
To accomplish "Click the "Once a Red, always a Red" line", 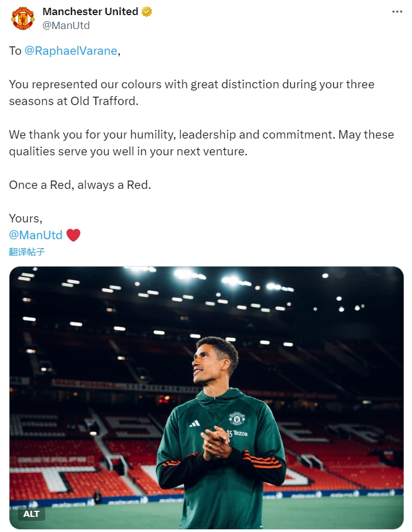I will click(x=80, y=185).
